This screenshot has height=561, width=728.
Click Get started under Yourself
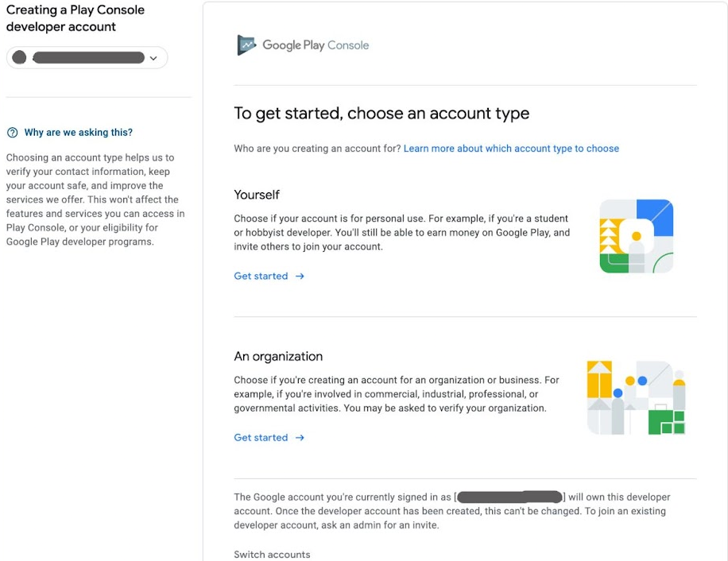pos(261,276)
